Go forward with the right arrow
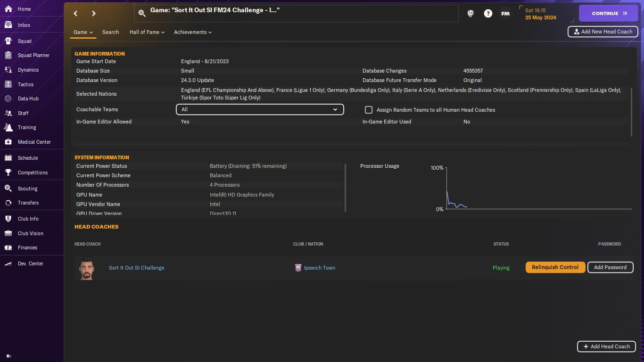Screen dimensions: 644x362 pyautogui.click(x=94, y=14)
